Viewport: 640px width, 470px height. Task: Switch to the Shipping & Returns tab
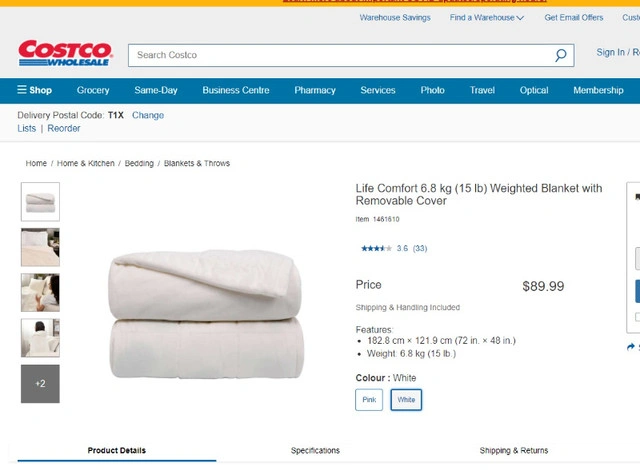(x=514, y=451)
